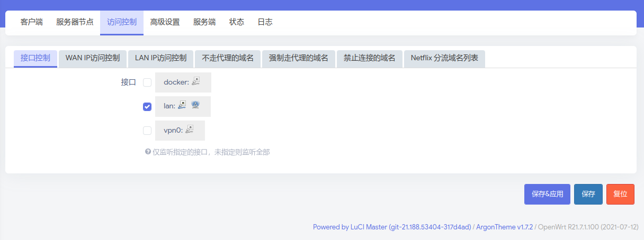Switch to 服务器节点 tab
Image resolution: width=644 pixels, height=240 pixels.
point(75,22)
